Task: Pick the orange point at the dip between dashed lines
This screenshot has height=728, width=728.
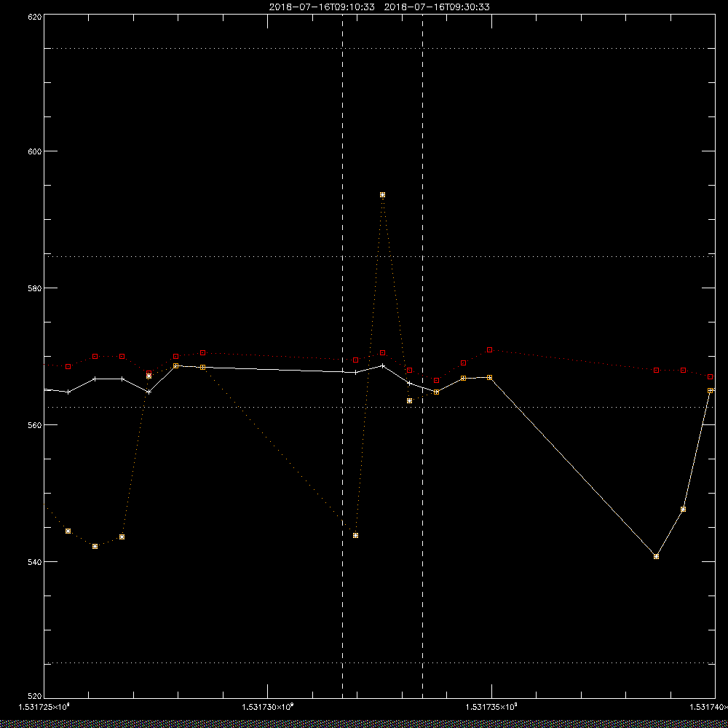Action: (356, 535)
